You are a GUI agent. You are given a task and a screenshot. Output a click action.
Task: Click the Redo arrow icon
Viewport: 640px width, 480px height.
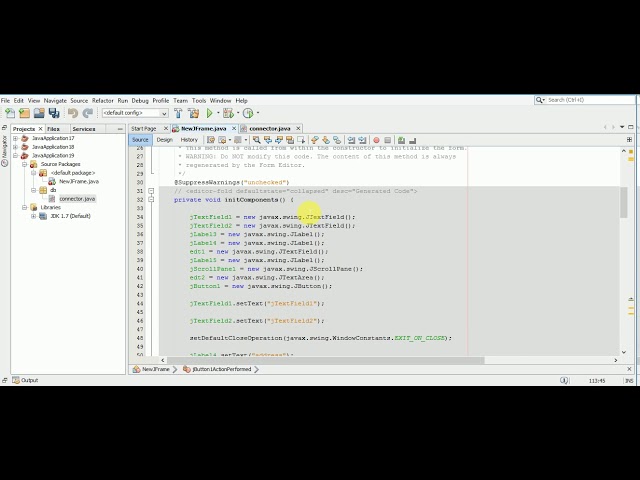pyautogui.click(x=88, y=113)
